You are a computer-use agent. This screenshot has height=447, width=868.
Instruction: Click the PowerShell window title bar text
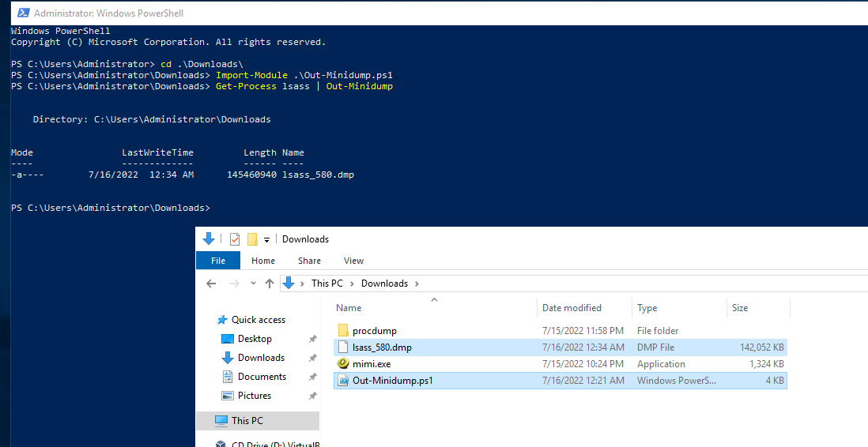point(108,13)
